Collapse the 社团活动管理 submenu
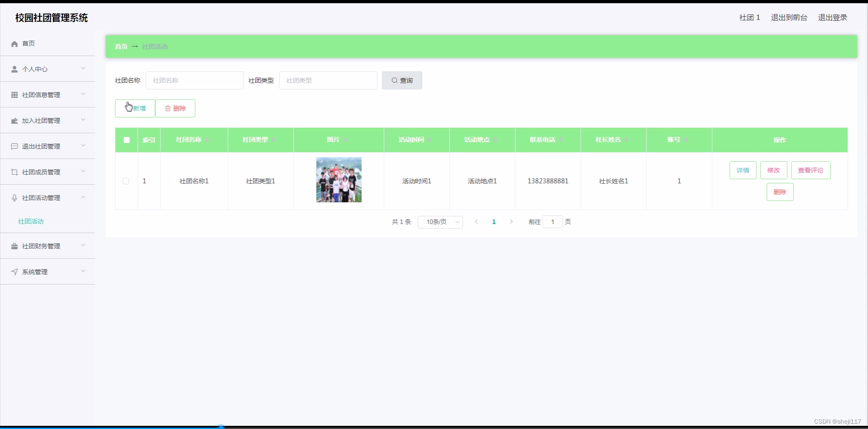This screenshot has height=429, width=868. 83,197
